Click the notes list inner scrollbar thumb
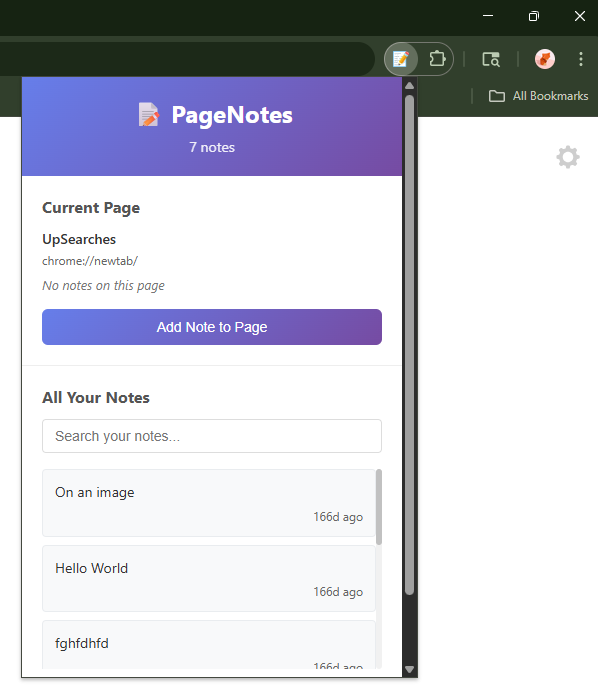598x689 pixels. [x=379, y=507]
